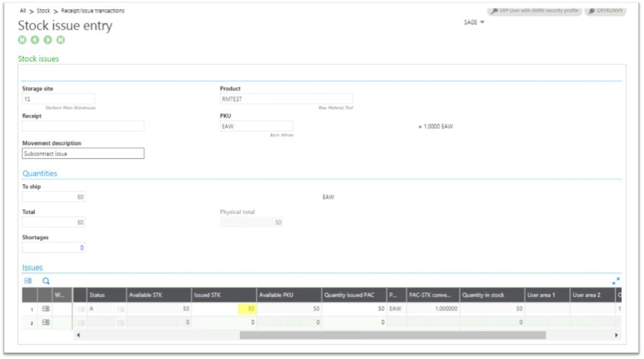Screen dimensions: 644x359
Task: Click the Movement description text field
Action: [83, 153]
